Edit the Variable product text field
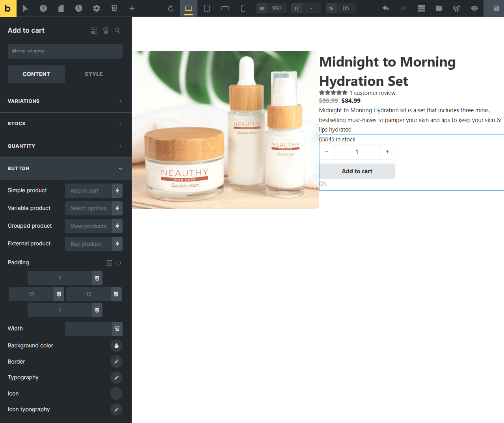Image resolution: width=504 pixels, height=423 pixels. 88,208
